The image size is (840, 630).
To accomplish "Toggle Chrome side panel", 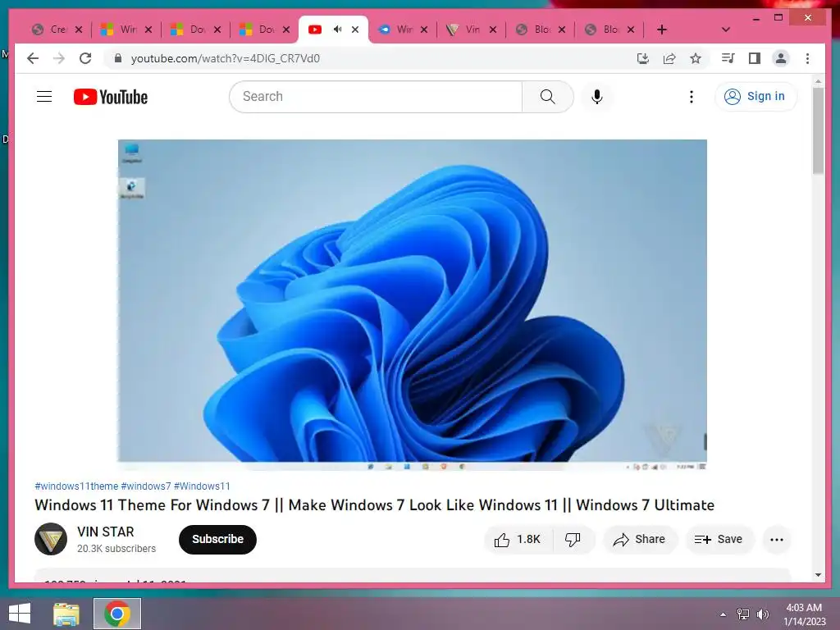I will [x=755, y=58].
